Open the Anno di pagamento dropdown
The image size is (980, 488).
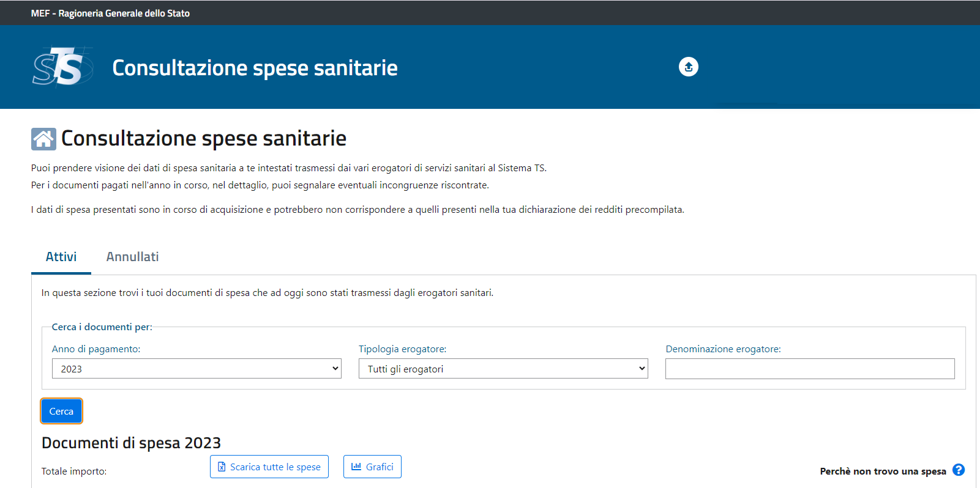point(196,369)
